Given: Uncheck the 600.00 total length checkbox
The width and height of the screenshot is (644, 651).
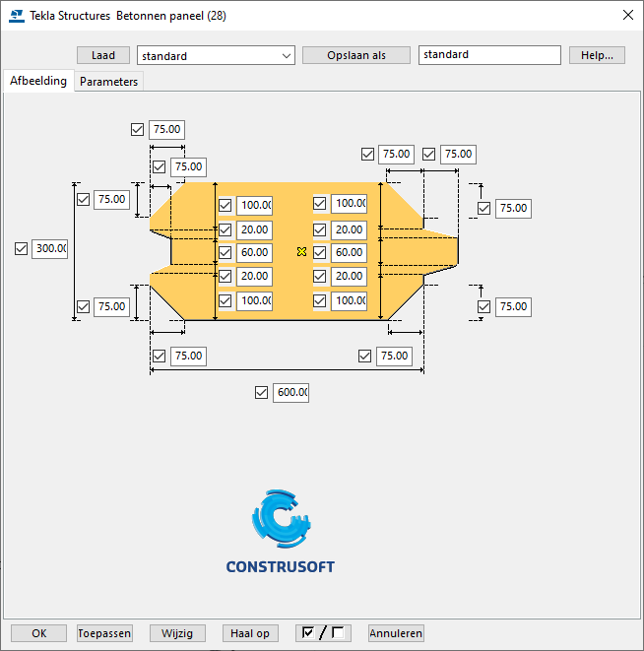Looking at the screenshot, I should (x=261, y=392).
